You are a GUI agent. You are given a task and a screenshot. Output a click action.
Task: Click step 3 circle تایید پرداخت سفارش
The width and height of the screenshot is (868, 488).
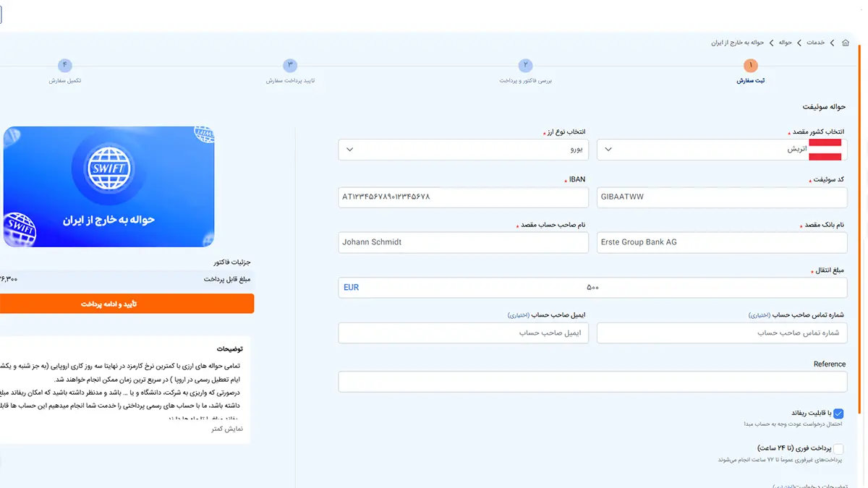pyautogui.click(x=290, y=66)
